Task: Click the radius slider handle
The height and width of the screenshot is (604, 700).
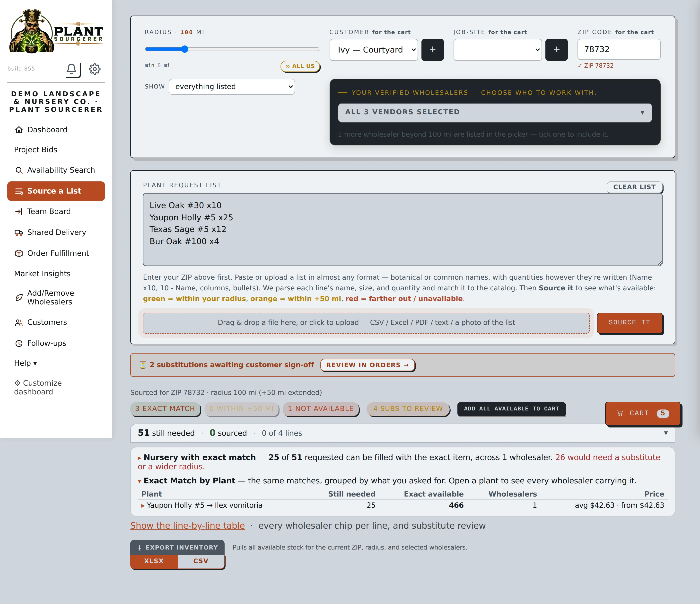Action: tap(184, 49)
